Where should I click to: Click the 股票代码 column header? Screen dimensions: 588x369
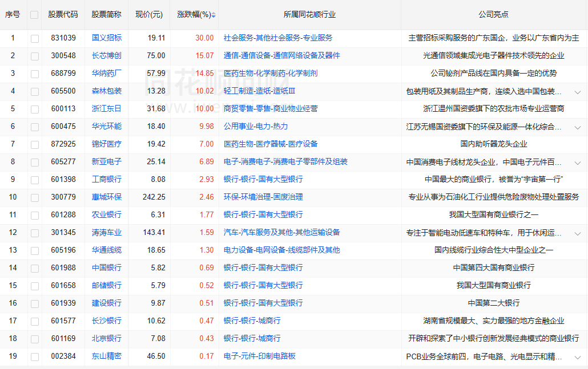[63, 15]
